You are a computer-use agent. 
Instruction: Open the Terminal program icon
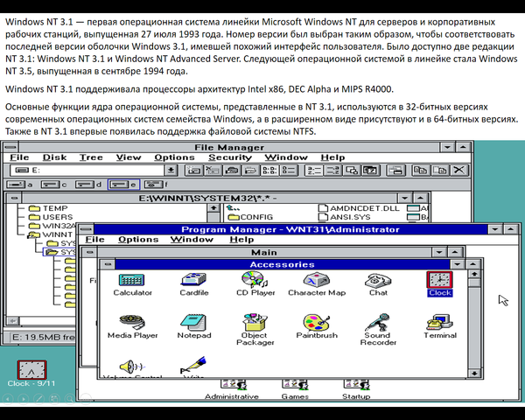(x=439, y=322)
